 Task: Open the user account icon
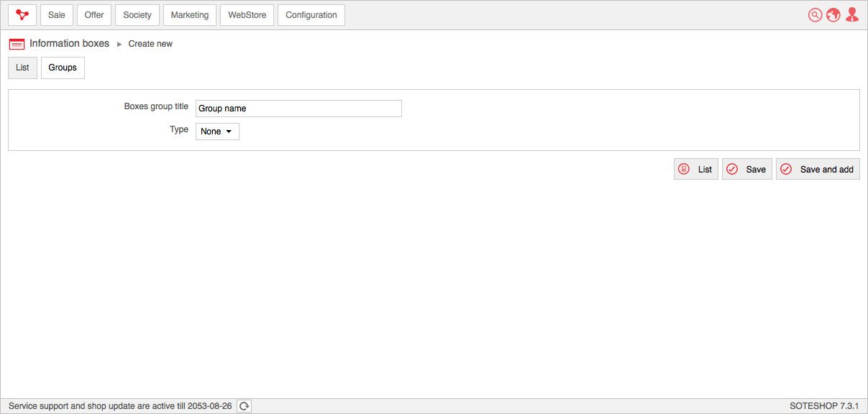point(852,14)
